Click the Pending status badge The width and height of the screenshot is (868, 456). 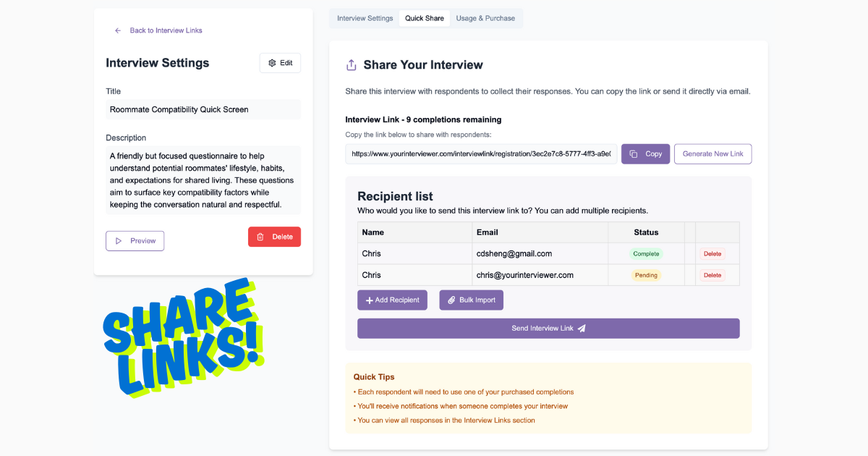pyautogui.click(x=646, y=275)
